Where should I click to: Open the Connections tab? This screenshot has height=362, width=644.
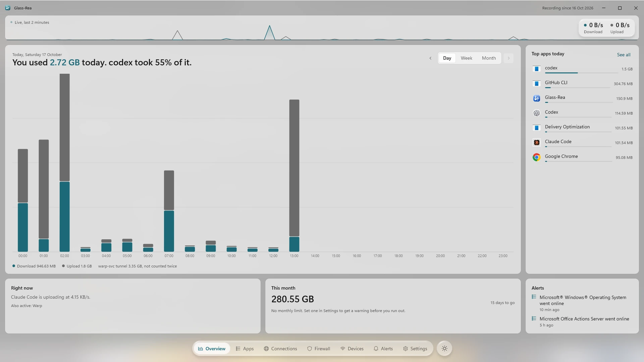[280, 349]
